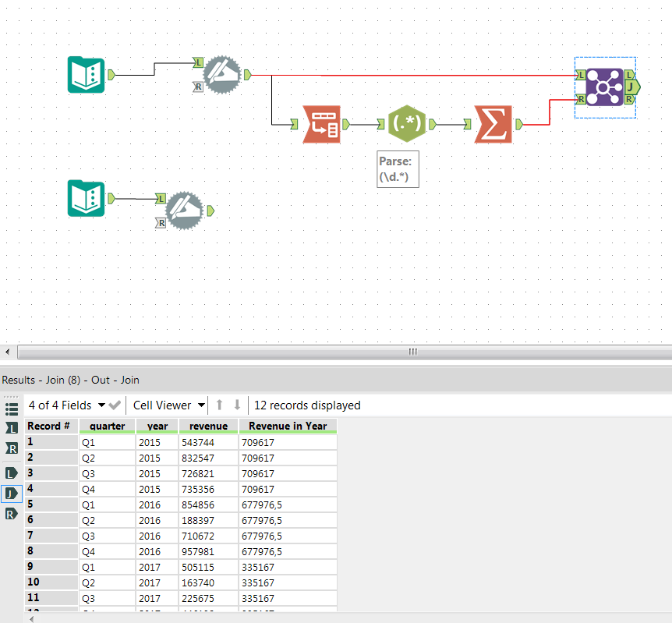Show data from the R input anchor
This screenshot has width=672, height=623.
pos(11,448)
